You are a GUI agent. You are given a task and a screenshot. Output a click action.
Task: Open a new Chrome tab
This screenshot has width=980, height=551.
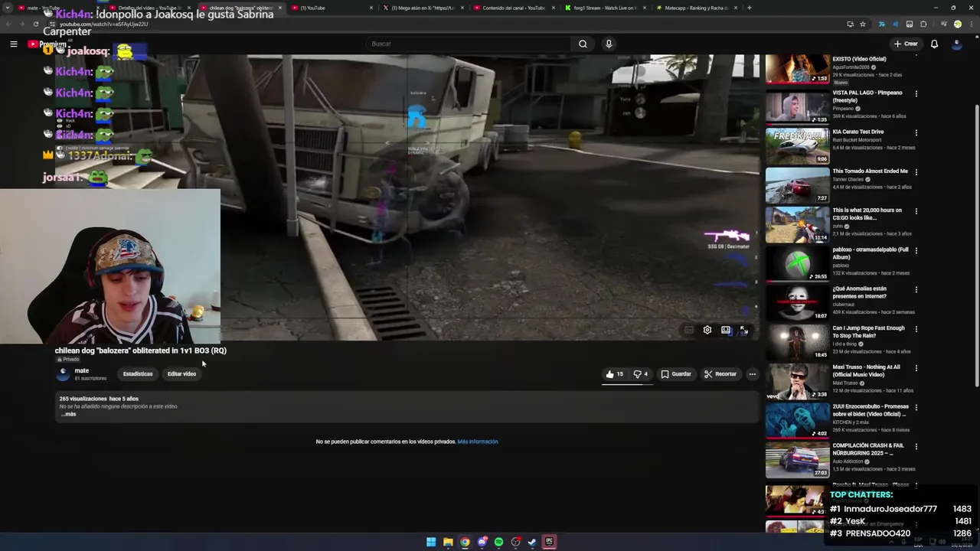pos(749,8)
